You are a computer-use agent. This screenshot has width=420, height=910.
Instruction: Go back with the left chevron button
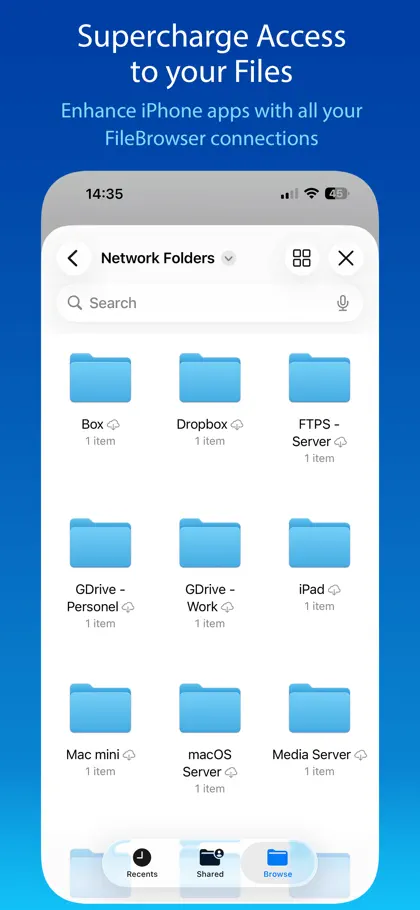click(73, 258)
